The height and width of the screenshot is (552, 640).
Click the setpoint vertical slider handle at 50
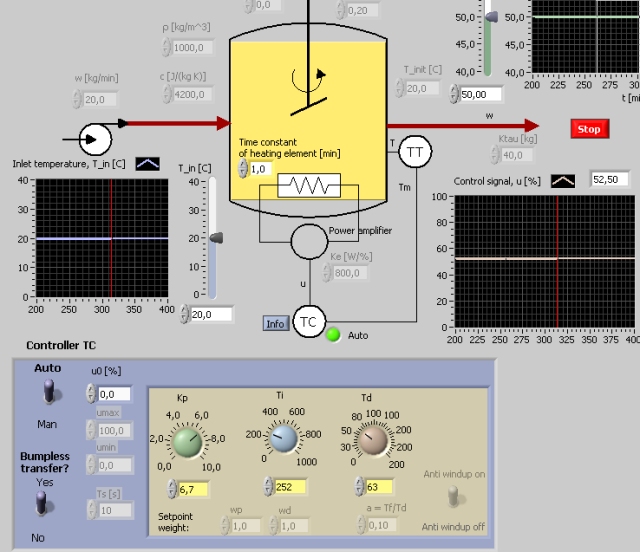[x=491, y=17]
